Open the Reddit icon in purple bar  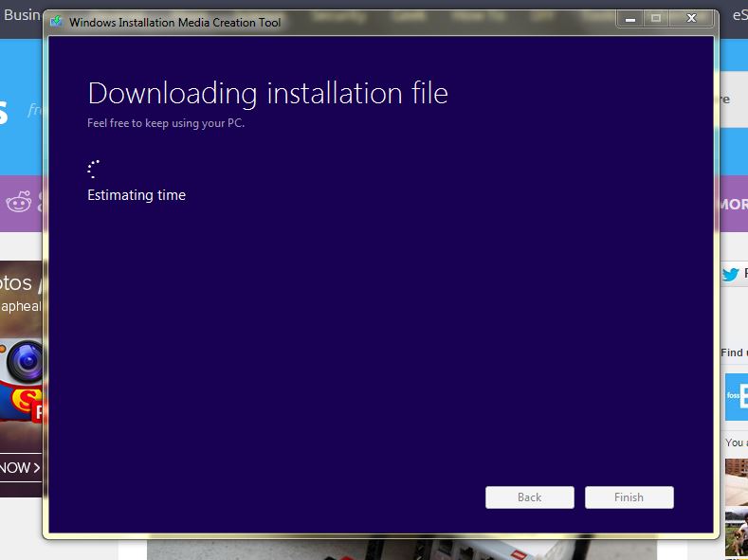[19, 202]
